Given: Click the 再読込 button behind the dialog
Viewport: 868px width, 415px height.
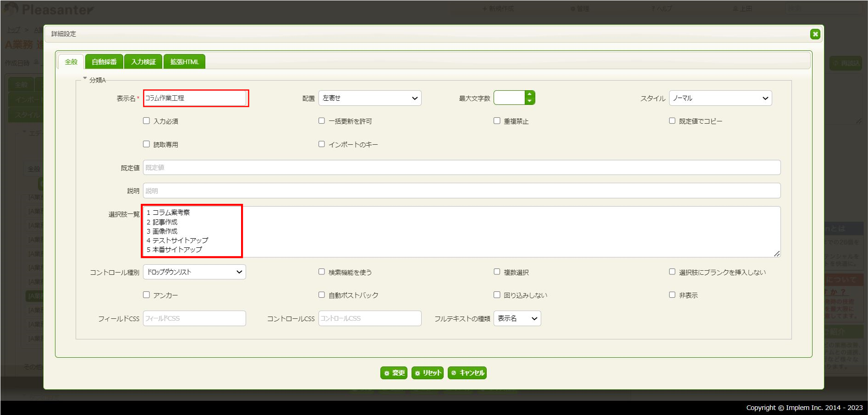Looking at the screenshot, I should click(846, 63).
